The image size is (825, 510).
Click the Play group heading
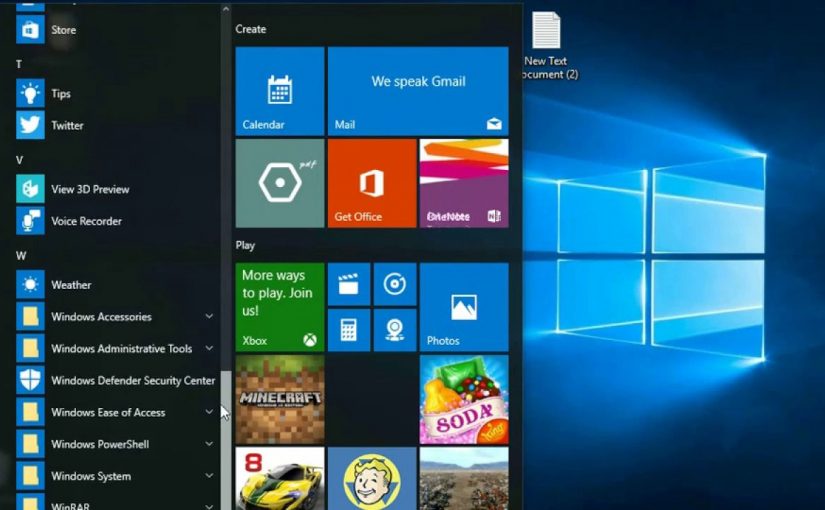pos(245,245)
